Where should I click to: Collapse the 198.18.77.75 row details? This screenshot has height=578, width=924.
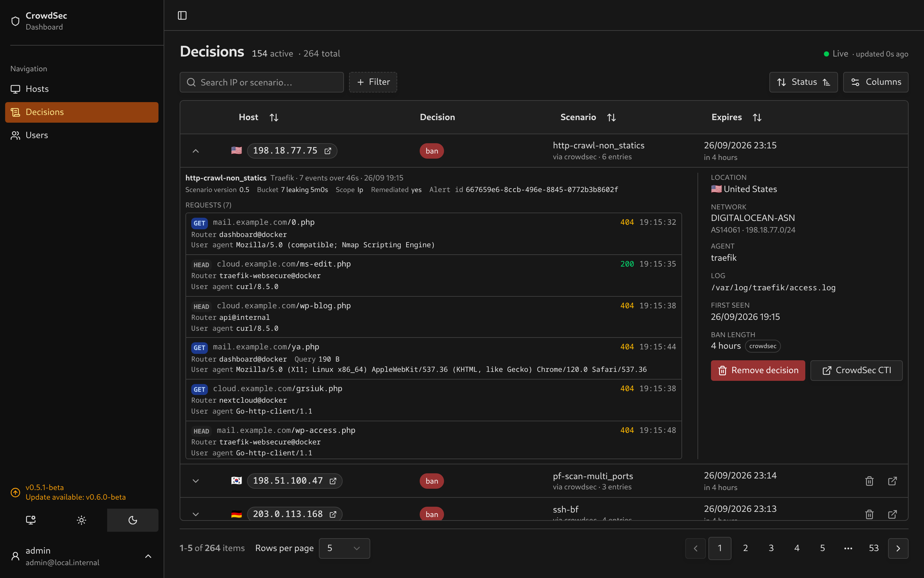195,151
